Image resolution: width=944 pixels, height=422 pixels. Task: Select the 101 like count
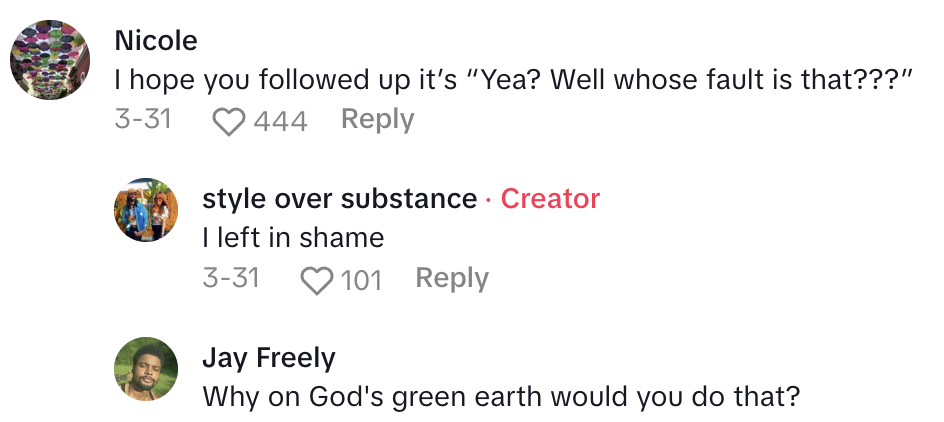pos(362,280)
